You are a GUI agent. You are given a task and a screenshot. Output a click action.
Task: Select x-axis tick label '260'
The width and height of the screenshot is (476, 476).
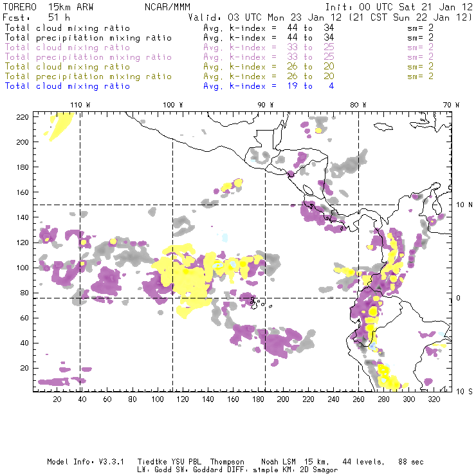358,399
